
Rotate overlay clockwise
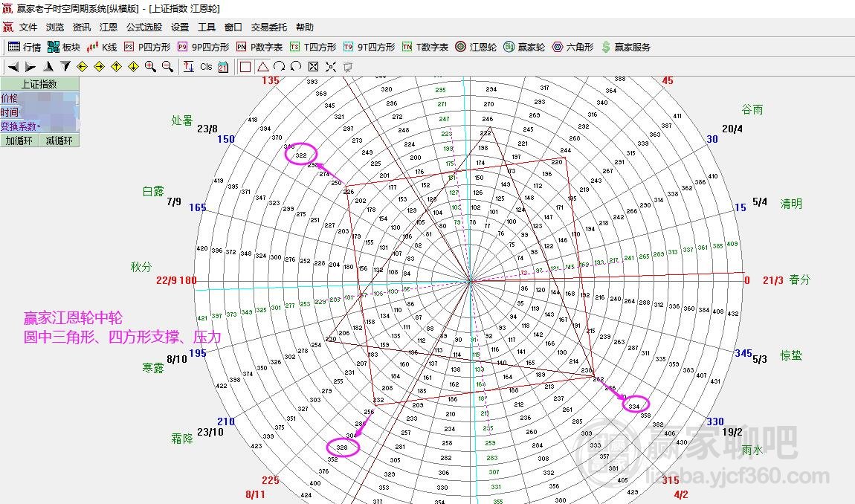point(280,67)
